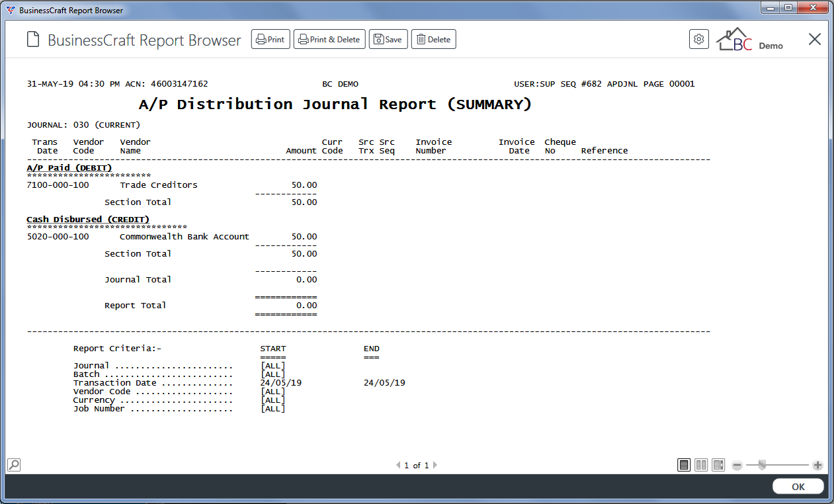Click the page indicator '1 of 1'
Image resolution: width=834 pixels, height=504 pixels.
(417, 466)
